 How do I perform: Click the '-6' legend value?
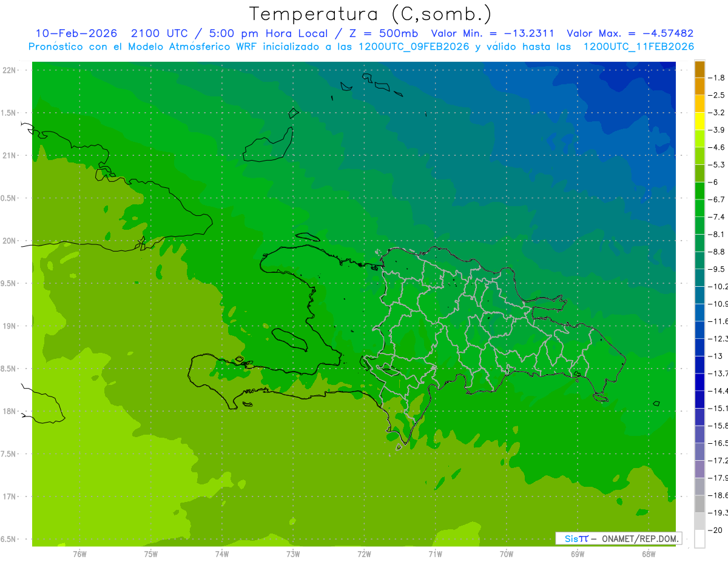pyautogui.click(x=714, y=182)
